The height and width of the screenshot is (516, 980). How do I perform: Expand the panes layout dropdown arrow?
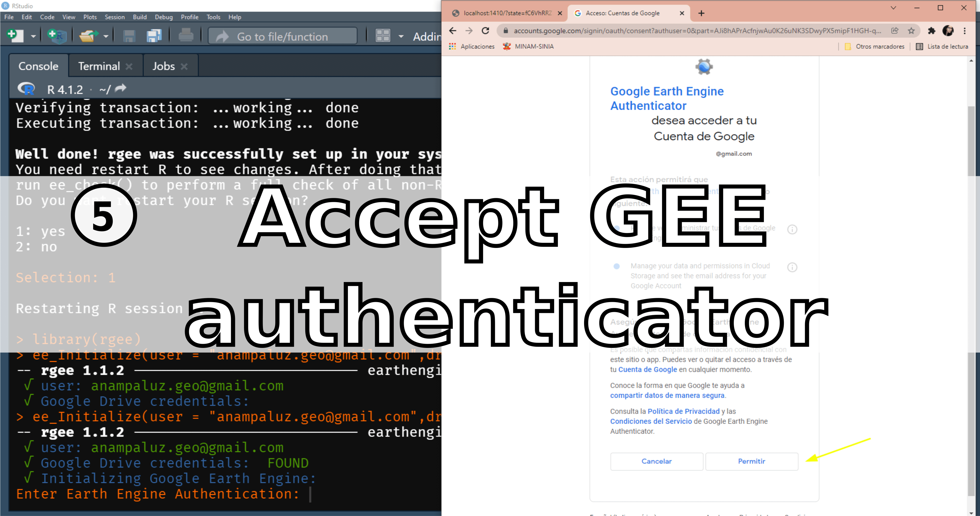click(401, 37)
